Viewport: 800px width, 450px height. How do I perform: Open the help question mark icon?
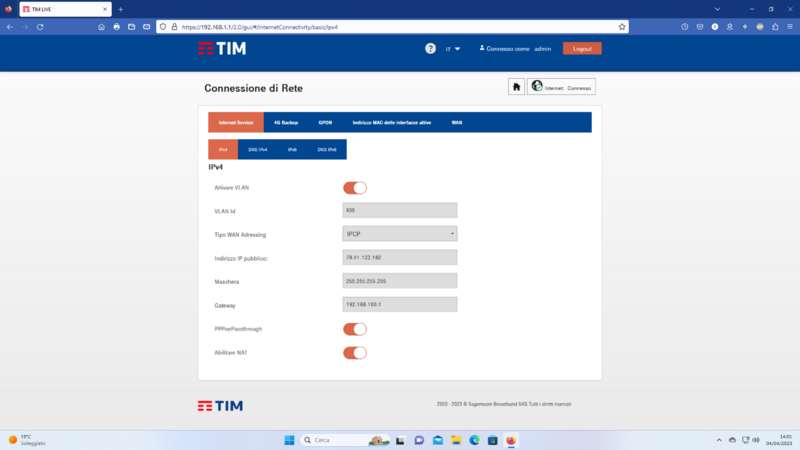(x=430, y=48)
